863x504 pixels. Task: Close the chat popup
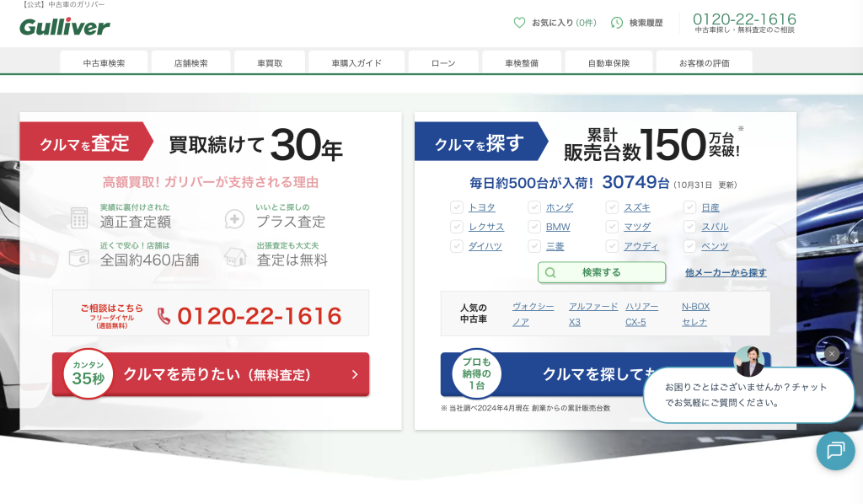coord(832,354)
